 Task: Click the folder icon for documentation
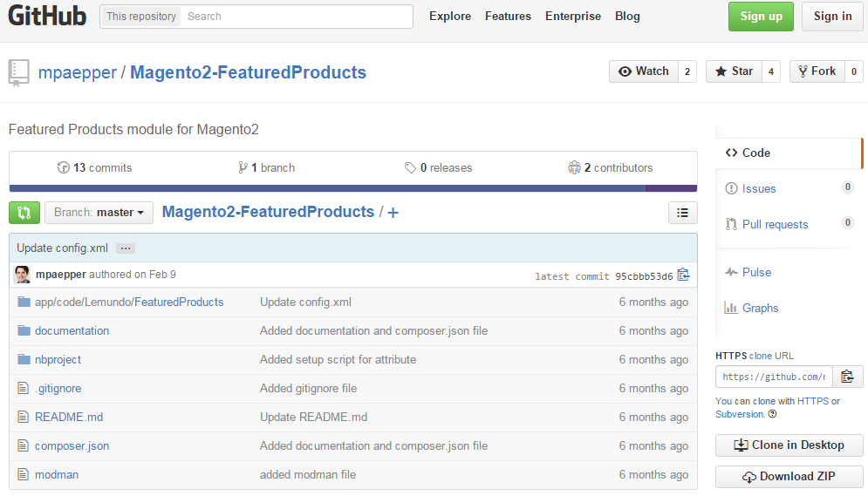(24, 330)
